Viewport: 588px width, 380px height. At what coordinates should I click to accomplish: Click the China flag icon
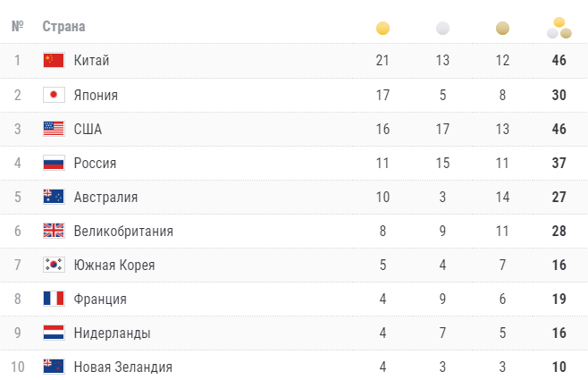[x=54, y=61]
